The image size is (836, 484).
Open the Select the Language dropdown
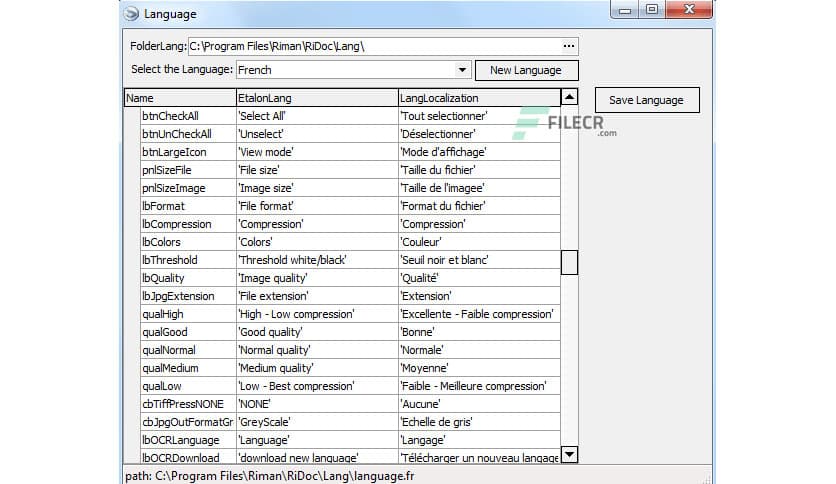coord(461,70)
